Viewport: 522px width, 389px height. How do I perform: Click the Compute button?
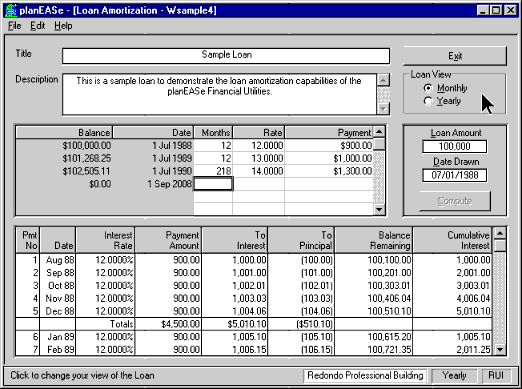pyautogui.click(x=455, y=201)
